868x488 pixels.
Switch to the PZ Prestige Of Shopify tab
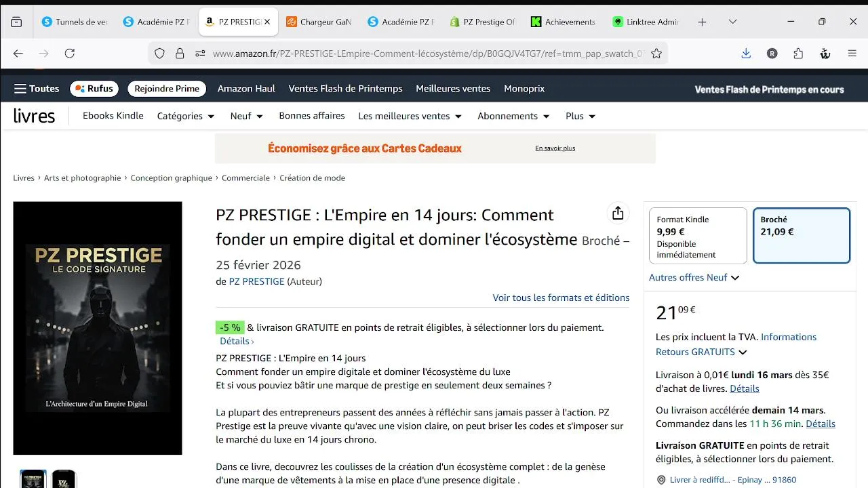click(483, 22)
